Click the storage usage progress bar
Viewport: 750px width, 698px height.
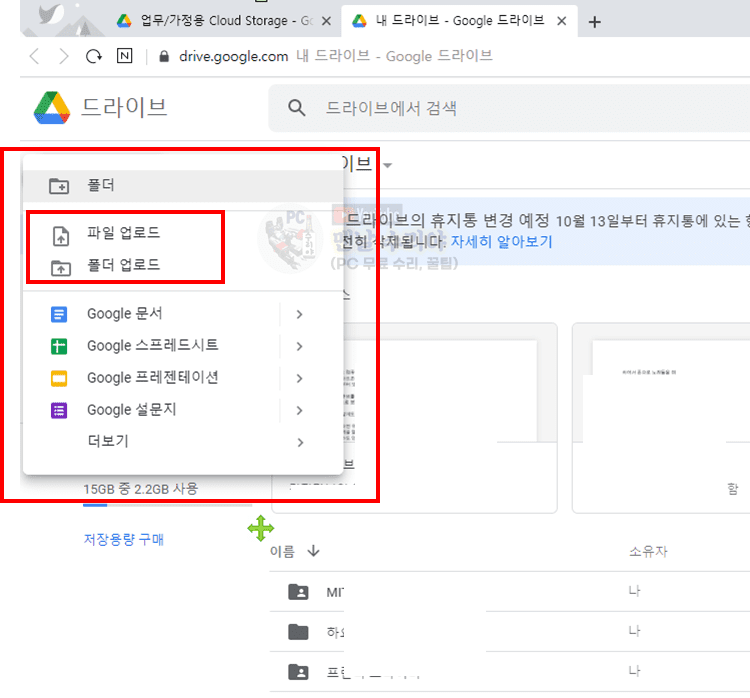pos(167,505)
